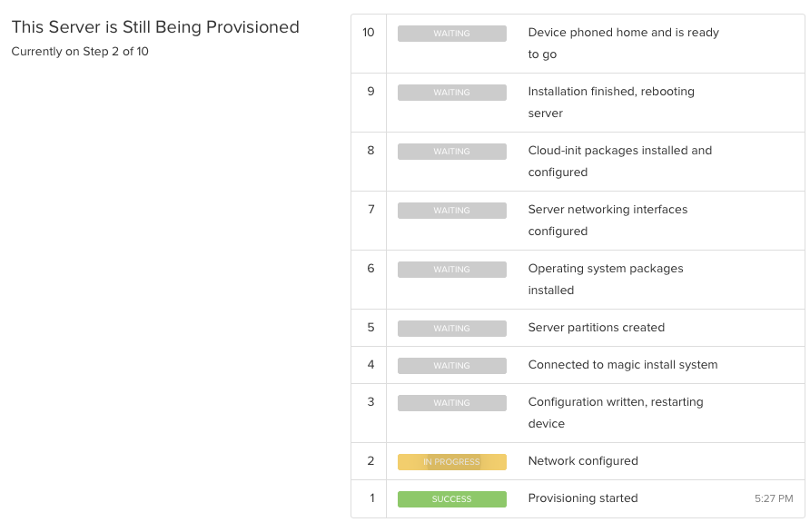The height and width of the screenshot is (532, 810).
Task: Click 'Cloud-init packages installed and configured' text
Action: tap(620, 162)
